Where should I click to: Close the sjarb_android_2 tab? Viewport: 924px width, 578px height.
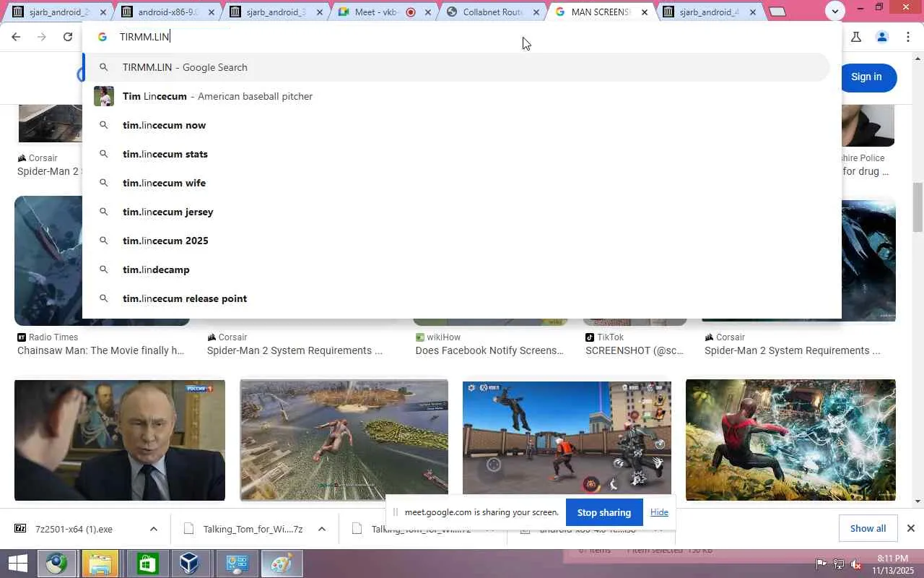(103, 12)
